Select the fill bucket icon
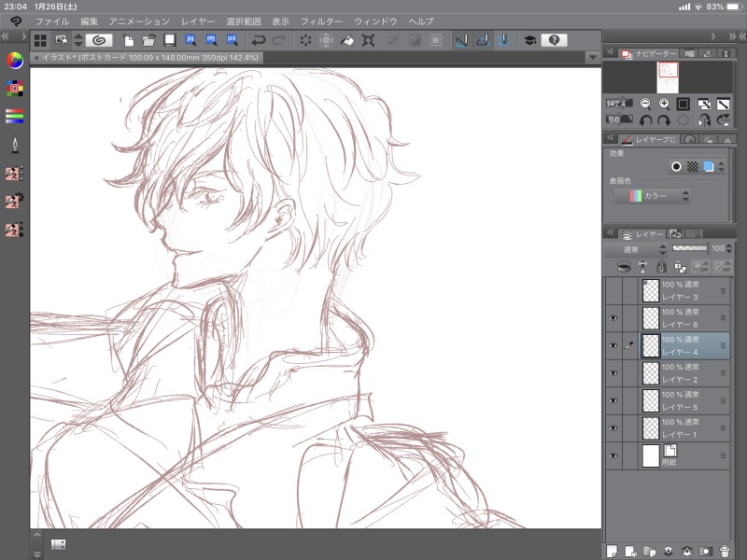This screenshot has width=747, height=560. click(x=347, y=40)
